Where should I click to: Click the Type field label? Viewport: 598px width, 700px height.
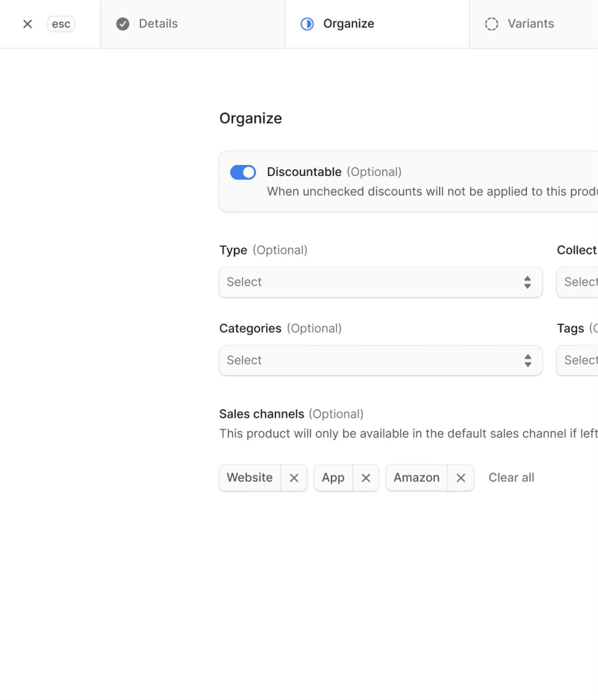pyautogui.click(x=233, y=250)
